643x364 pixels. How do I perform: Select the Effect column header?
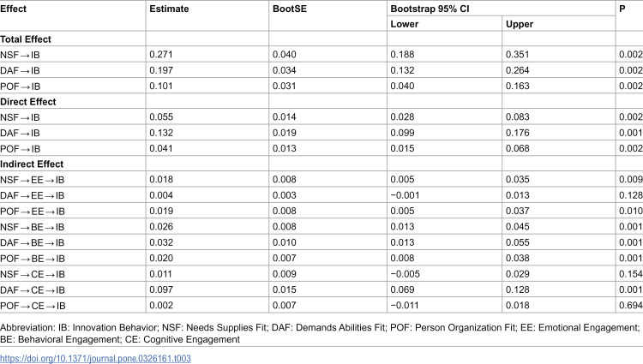(x=13, y=9)
